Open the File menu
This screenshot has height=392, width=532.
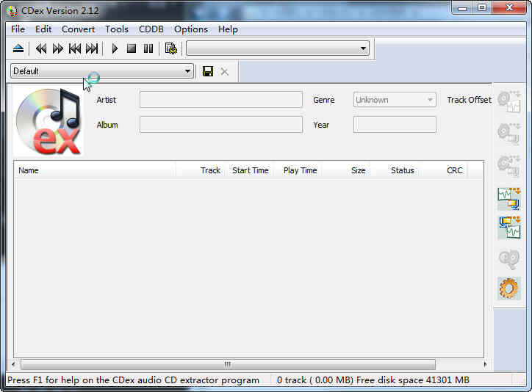coord(18,29)
